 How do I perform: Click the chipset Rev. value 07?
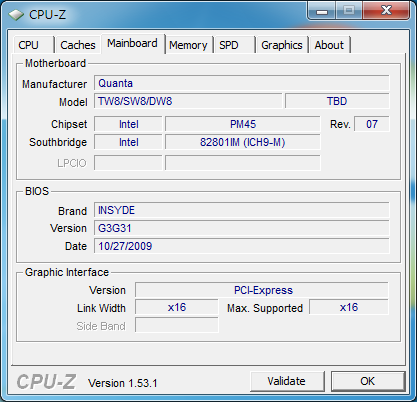372,124
